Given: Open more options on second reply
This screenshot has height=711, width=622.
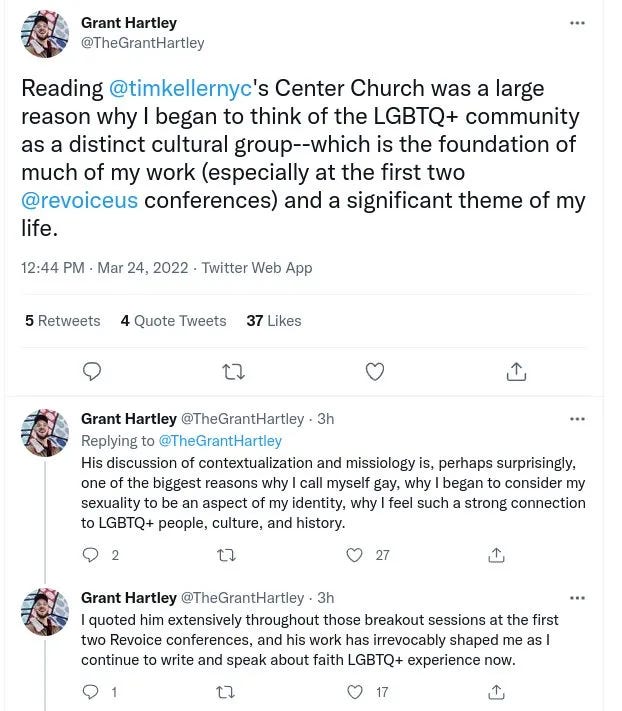Looking at the screenshot, I should tap(577, 598).
